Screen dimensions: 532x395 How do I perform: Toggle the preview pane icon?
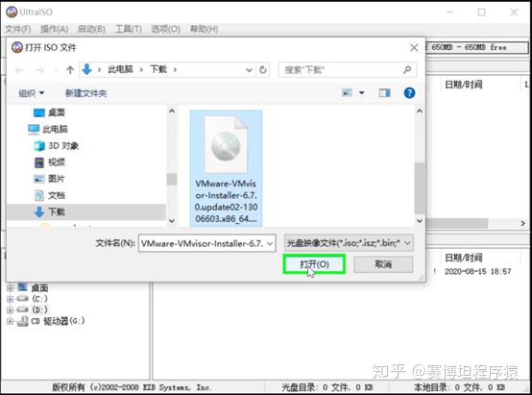(x=384, y=92)
